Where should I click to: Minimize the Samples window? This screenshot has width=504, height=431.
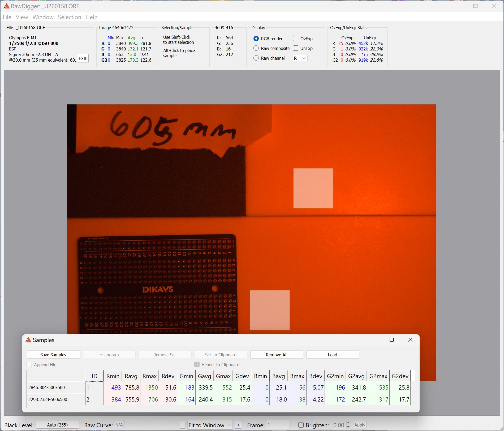pos(373,340)
